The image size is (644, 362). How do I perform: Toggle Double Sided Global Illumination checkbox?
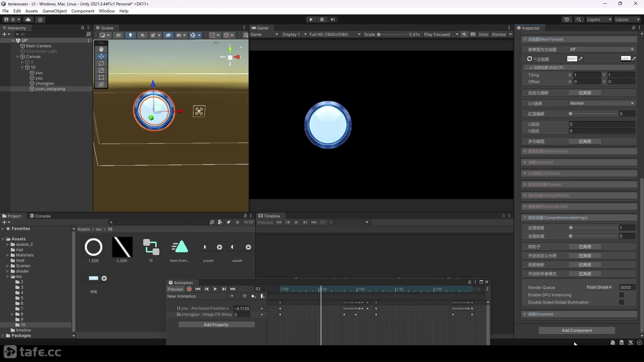[x=622, y=302]
